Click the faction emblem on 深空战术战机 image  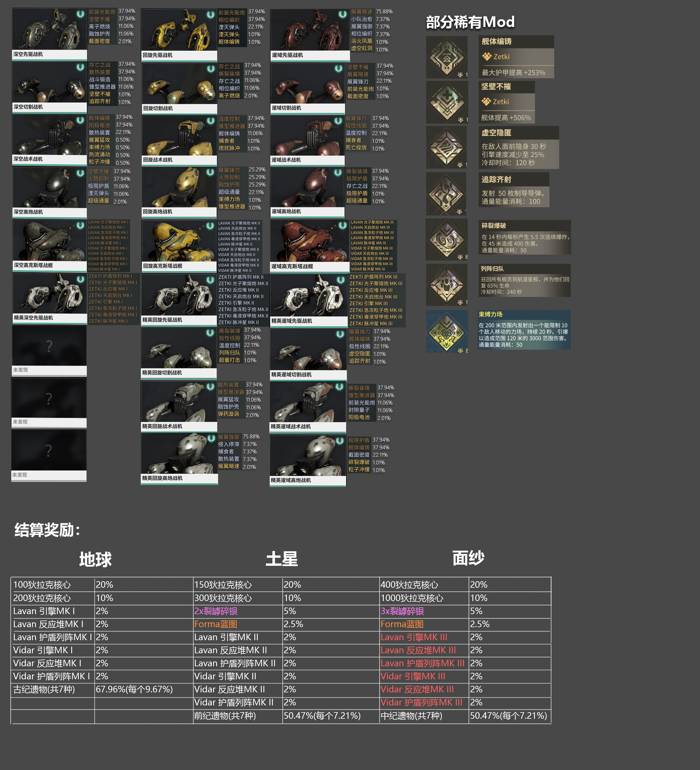coord(80,120)
